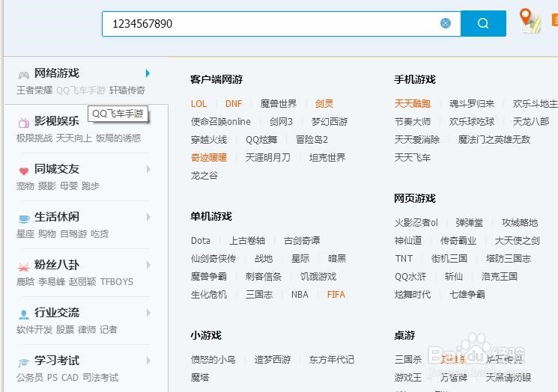Expand the 同城交友 category arrow
558x392 pixels.
coord(148,169)
